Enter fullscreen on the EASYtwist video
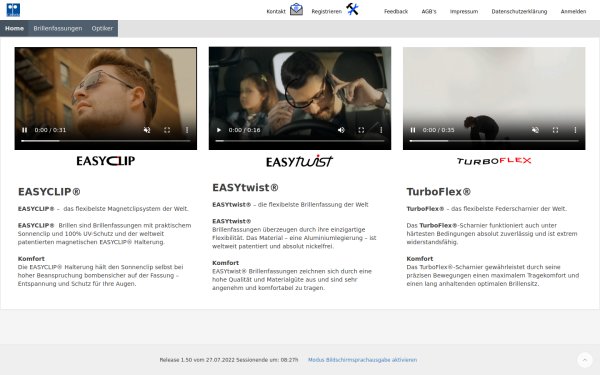This screenshot has height=375, width=600. (361, 130)
